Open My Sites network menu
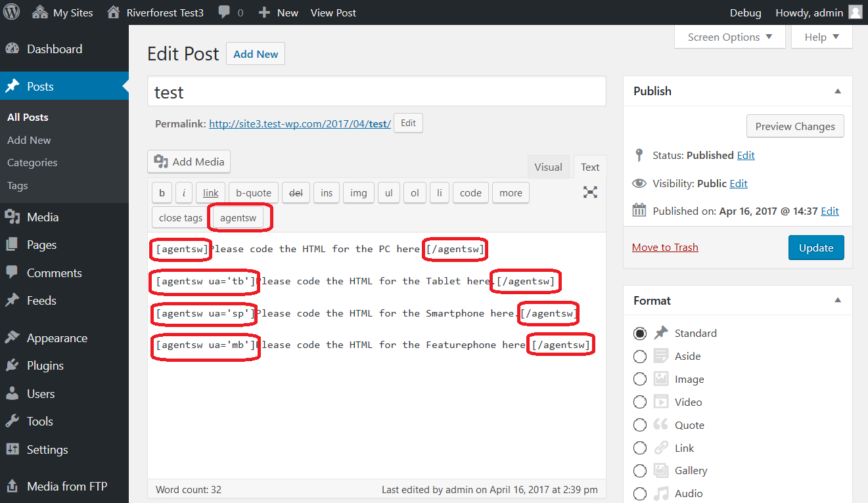Viewport: 868px width, 503px height. click(63, 12)
